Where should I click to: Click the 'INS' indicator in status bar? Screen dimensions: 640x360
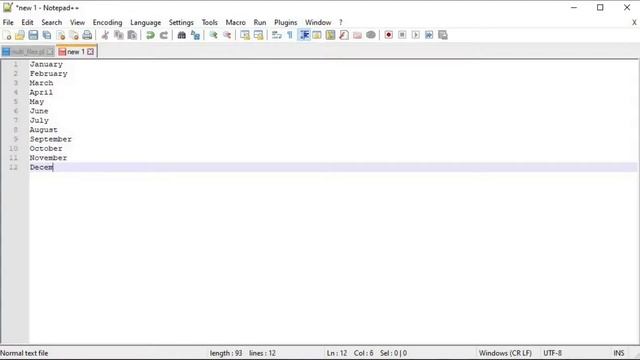619,353
